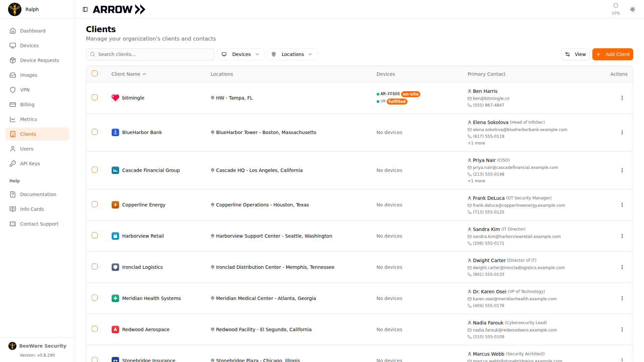The width and height of the screenshot is (644, 362).
Task: Expand '+1 more' contacts for BlueHarbor Bank
Action: point(476,143)
